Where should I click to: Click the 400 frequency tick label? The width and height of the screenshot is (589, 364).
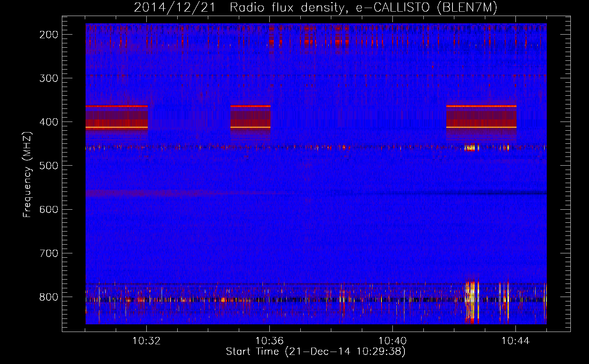pyautogui.click(x=48, y=122)
